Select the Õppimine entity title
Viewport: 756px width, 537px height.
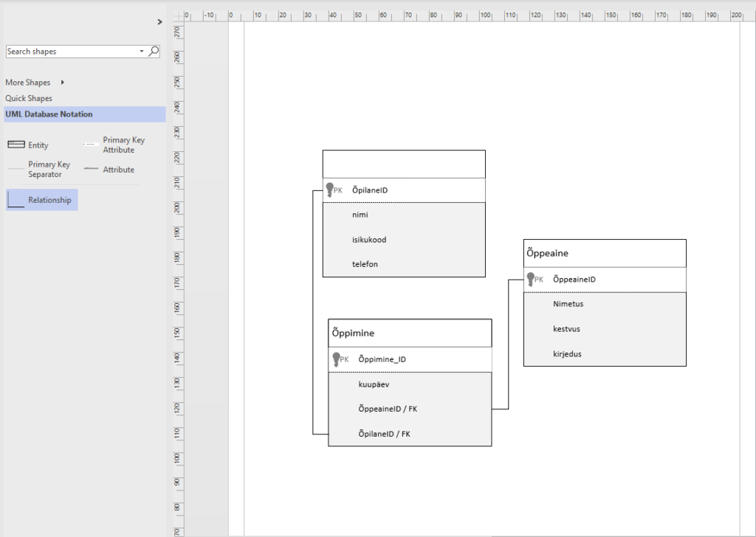[353, 333]
